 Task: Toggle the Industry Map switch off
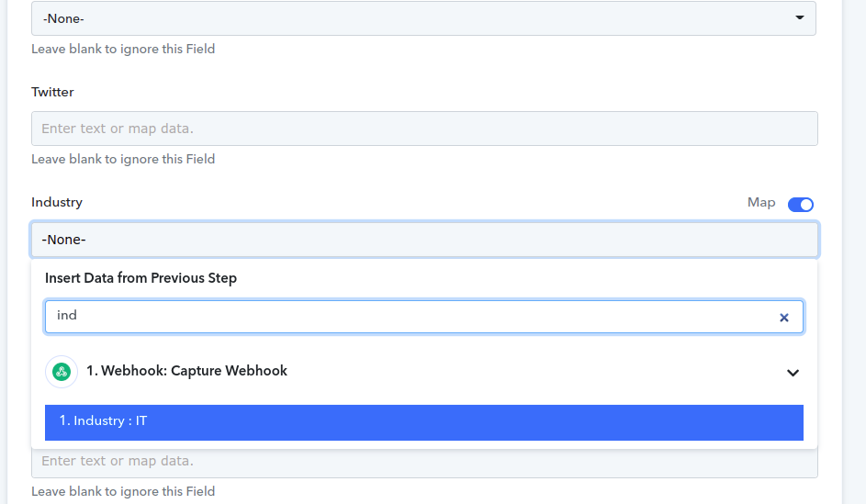click(800, 204)
